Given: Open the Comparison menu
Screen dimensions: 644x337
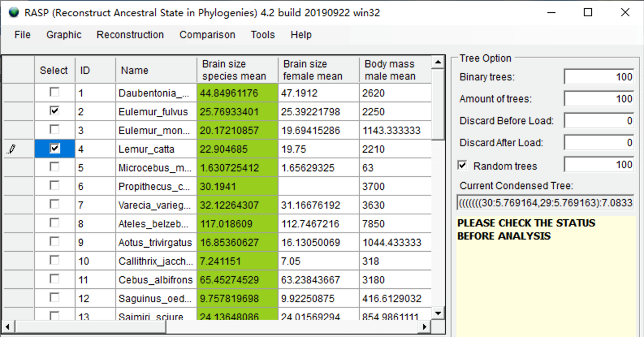Looking at the screenshot, I should pyautogui.click(x=207, y=35).
